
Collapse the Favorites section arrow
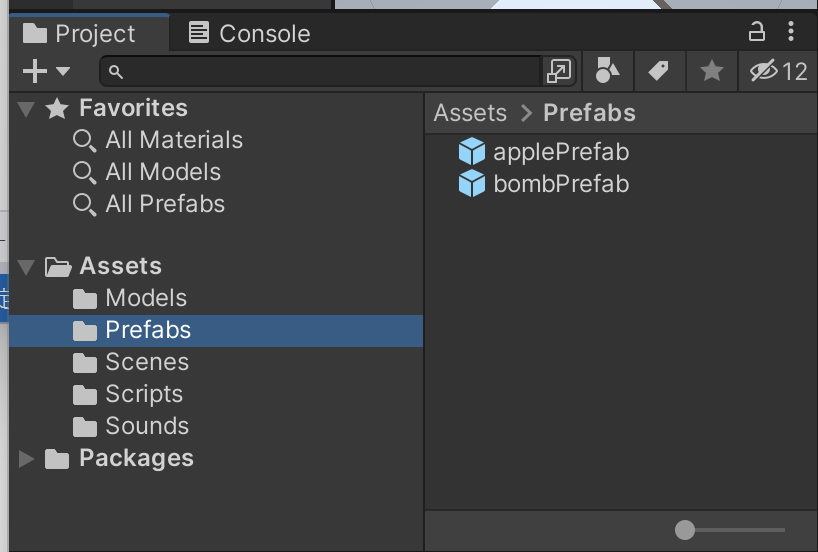pos(26,109)
